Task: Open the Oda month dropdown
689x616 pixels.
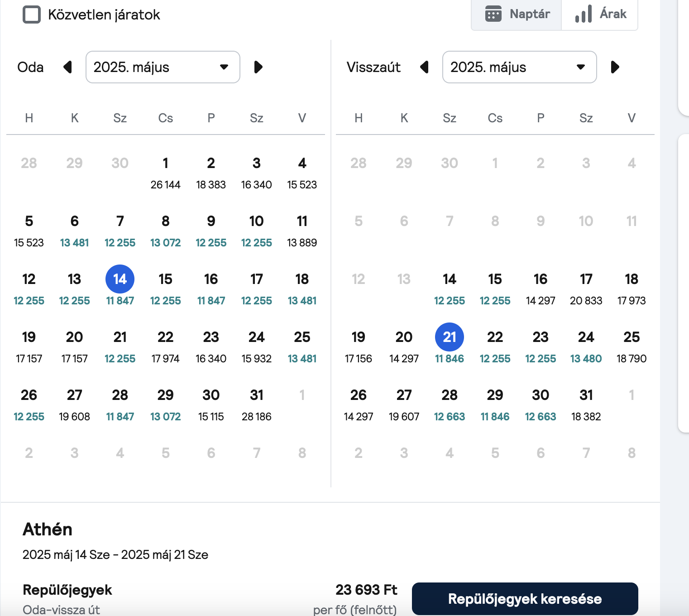Action: (163, 67)
